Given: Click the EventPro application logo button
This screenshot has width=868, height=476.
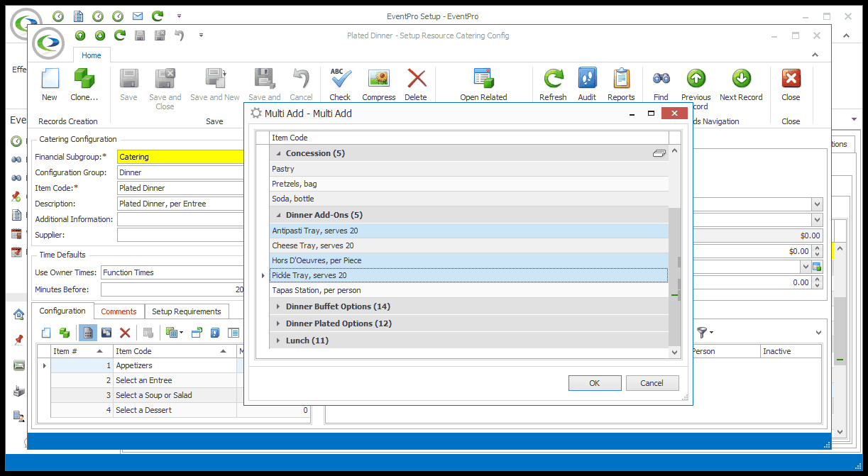Looking at the screenshot, I should [x=48, y=43].
